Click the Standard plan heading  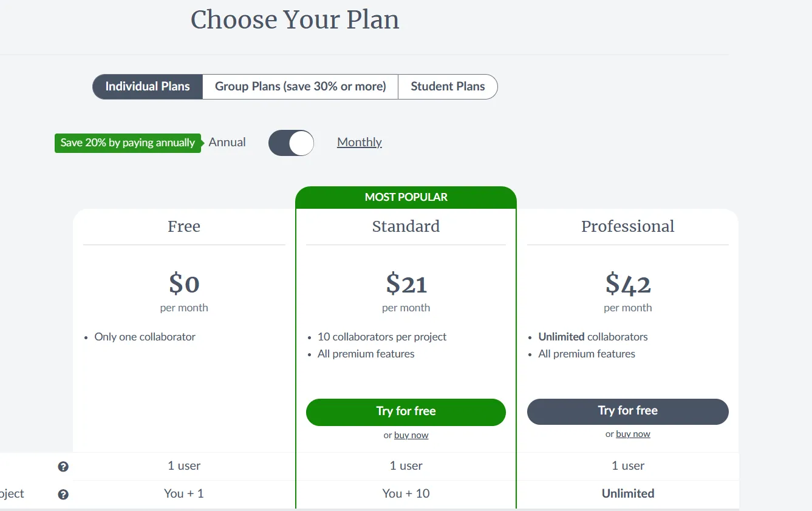pyautogui.click(x=406, y=226)
